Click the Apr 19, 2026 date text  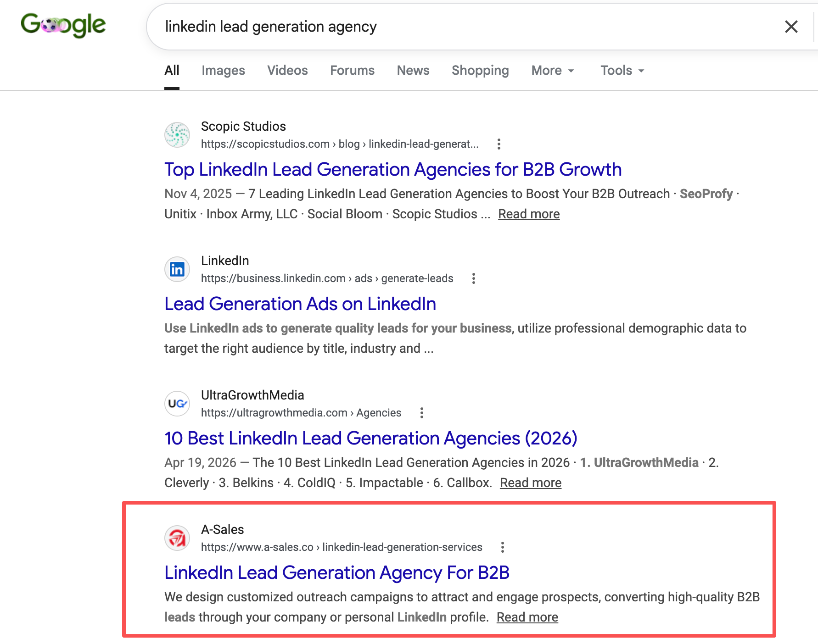coord(200,463)
